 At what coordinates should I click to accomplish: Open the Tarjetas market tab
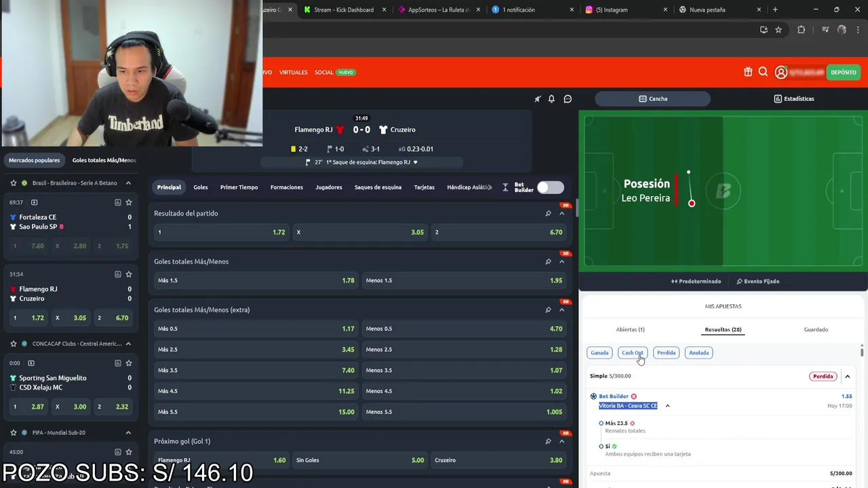tap(425, 187)
